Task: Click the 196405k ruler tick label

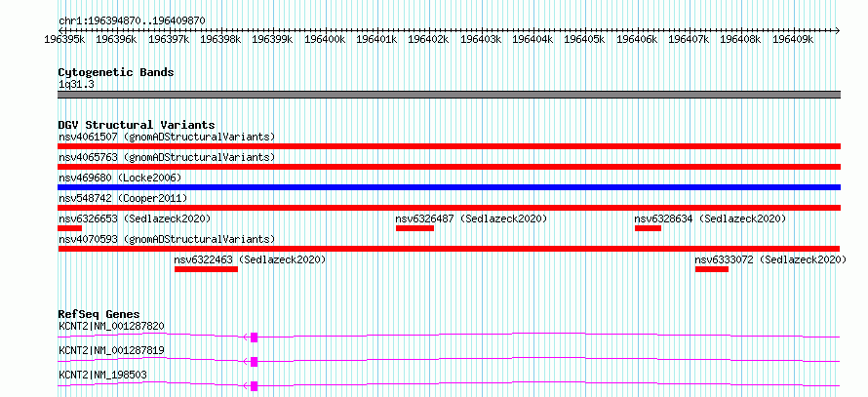Action: [x=584, y=39]
